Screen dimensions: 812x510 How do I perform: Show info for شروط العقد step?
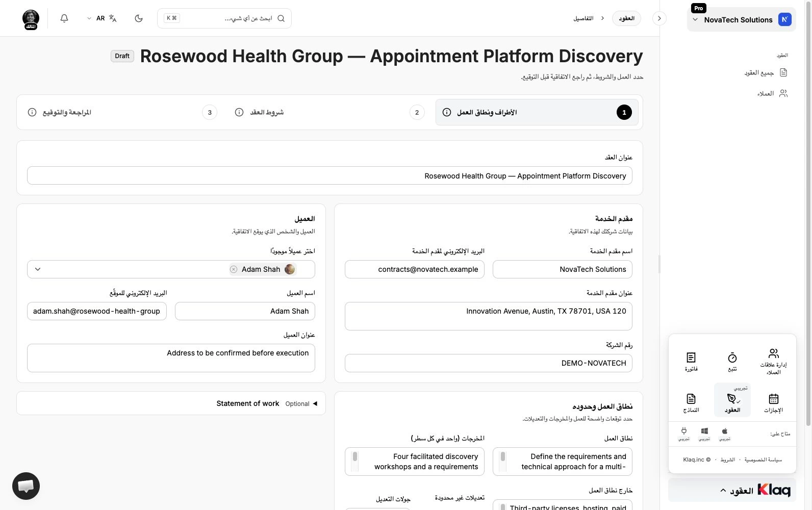(239, 112)
